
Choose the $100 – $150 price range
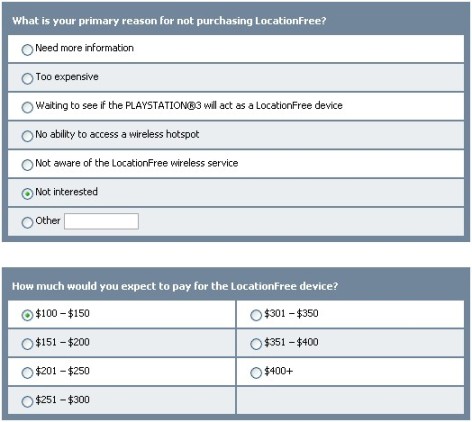[27, 315]
